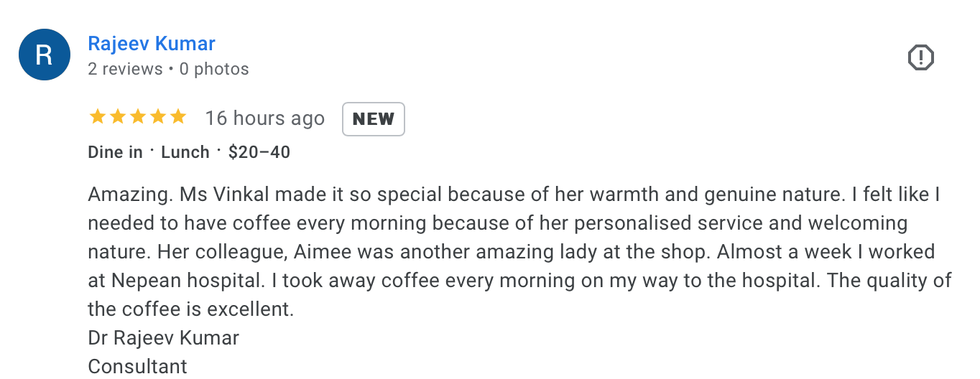Viewport: 980px width, 379px height.
Task: Click the NEW badge beside the timestamp
Action: 373,119
